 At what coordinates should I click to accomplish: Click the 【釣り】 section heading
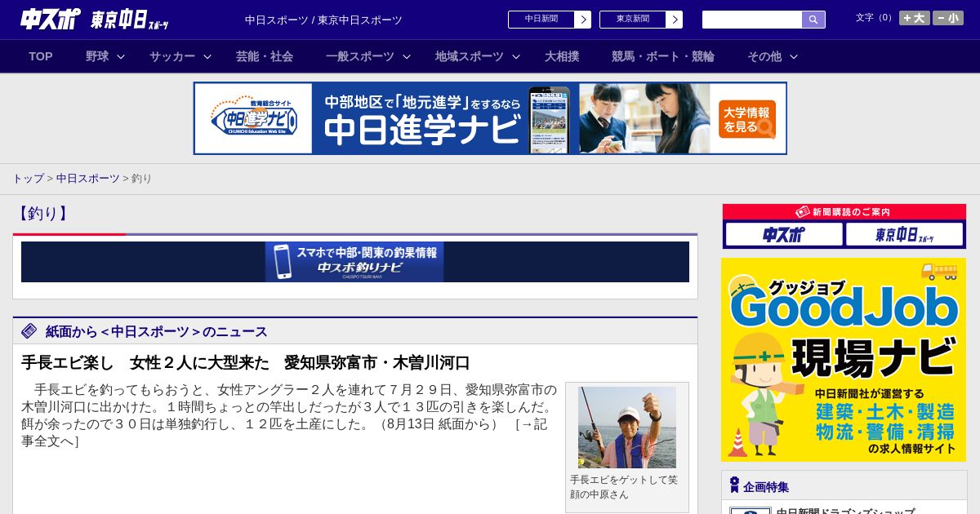pos(43,214)
